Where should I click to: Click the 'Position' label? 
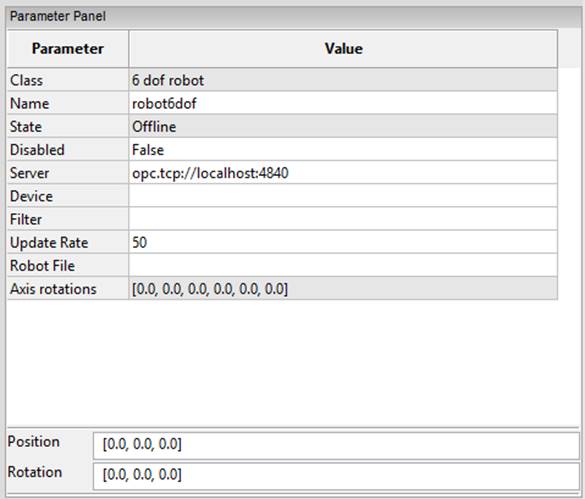coord(34,442)
